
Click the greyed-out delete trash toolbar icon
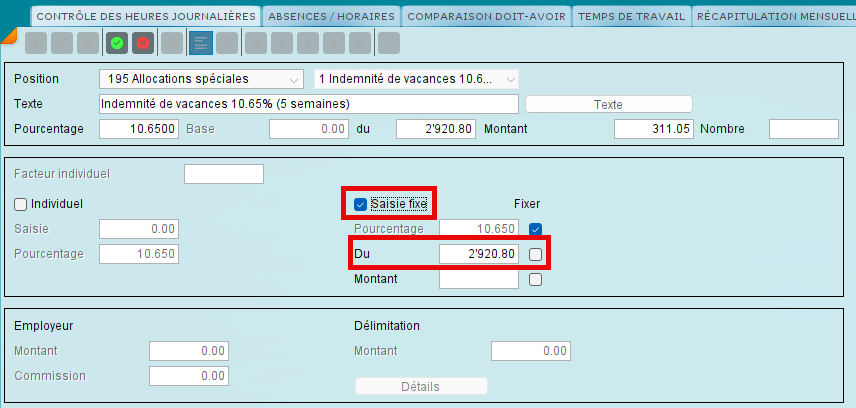tap(88, 43)
